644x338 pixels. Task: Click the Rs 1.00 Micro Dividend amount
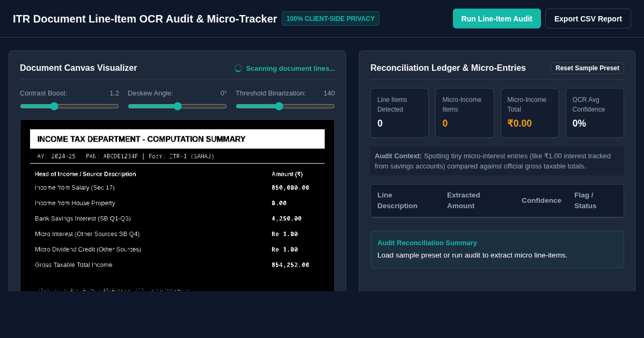[284, 249]
